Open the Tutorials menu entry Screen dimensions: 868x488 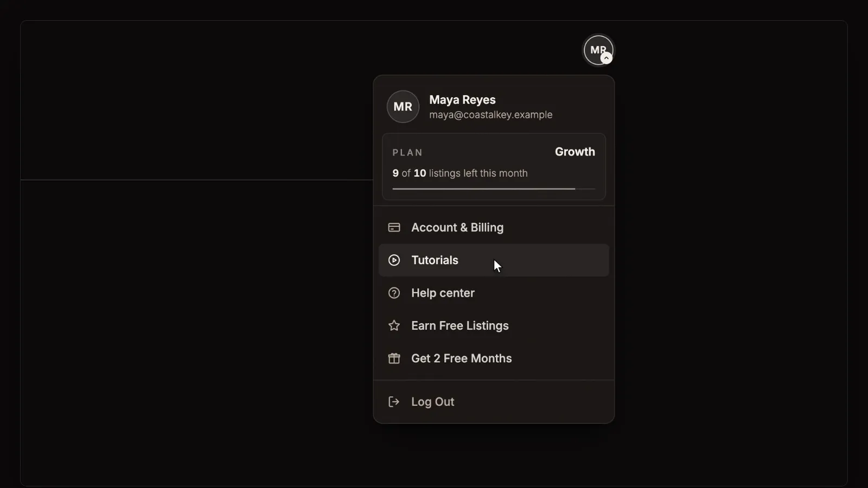(494, 260)
